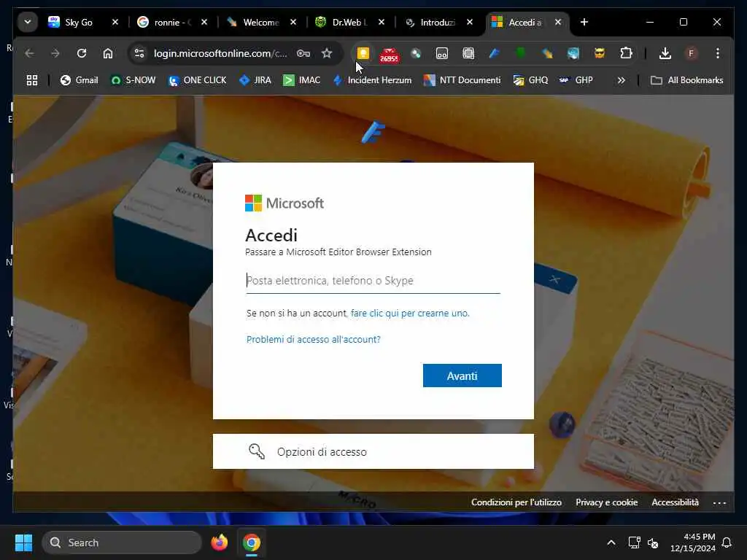Click the address bar URL

click(x=220, y=53)
